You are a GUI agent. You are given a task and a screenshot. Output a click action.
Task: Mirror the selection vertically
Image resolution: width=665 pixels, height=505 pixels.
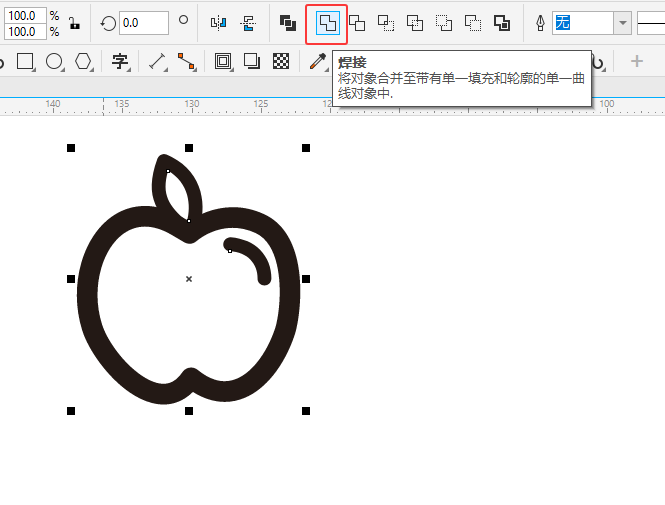tap(248, 23)
